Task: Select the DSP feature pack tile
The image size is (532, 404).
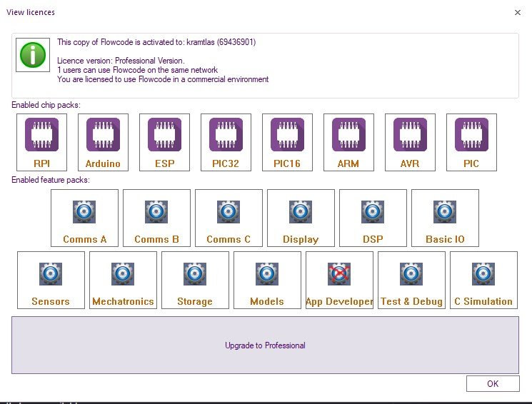Action: click(x=373, y=218)
